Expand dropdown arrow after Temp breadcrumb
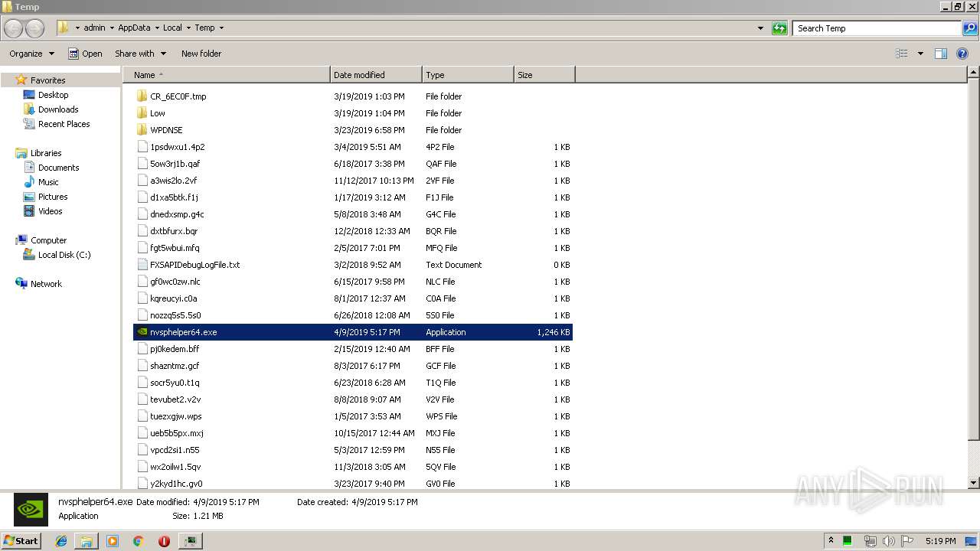This screenshot has height=551, width=980. coord(221,28)
